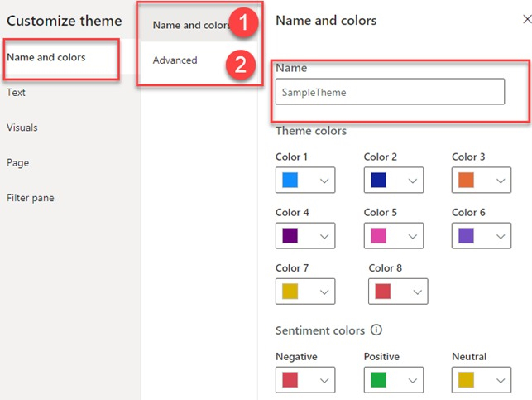Expand the Color 4 dropdown arrow
Screen dimensions: 532x400
point(324,236)
